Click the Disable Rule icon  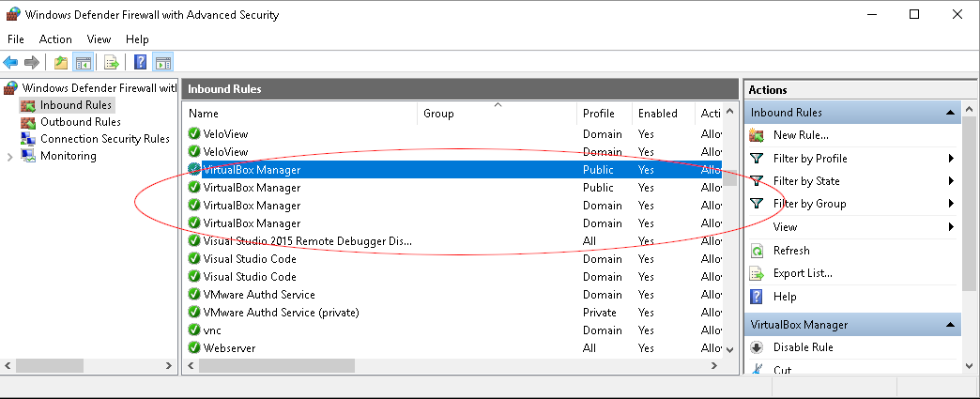pos(757,347)
